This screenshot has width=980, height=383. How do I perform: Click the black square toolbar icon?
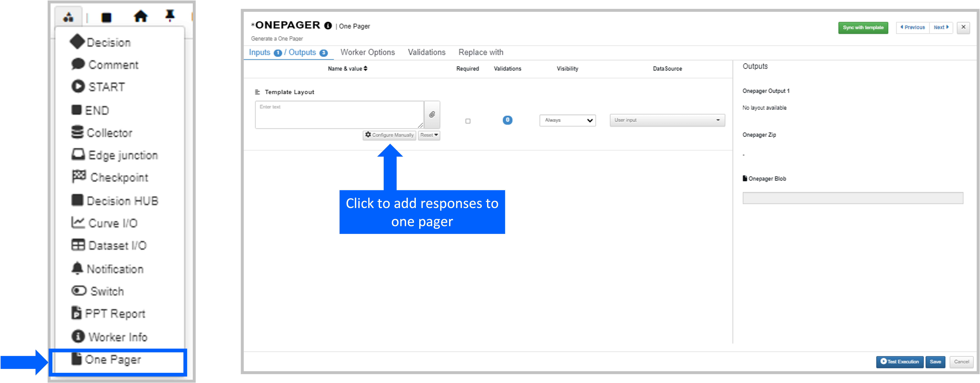tap(107, 17)
